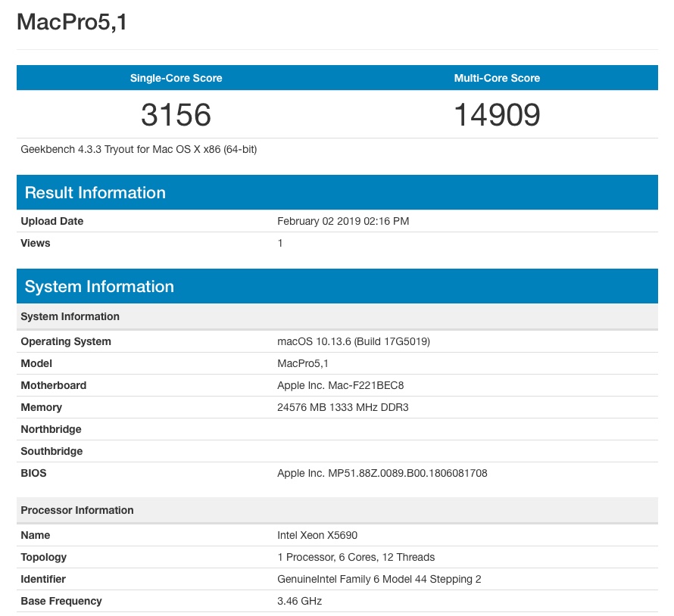Click the Result Information section header
This screenshot has height=616, width=674.
(x=337, y=192)
